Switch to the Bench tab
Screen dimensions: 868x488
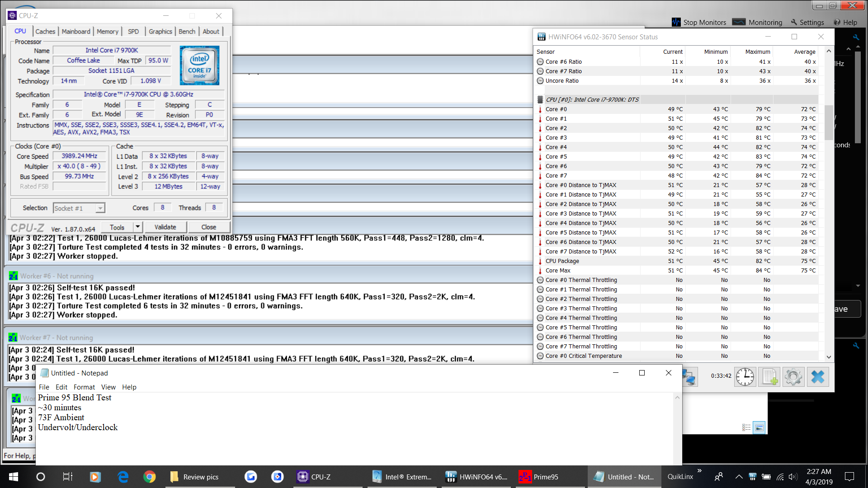point(187,31)
